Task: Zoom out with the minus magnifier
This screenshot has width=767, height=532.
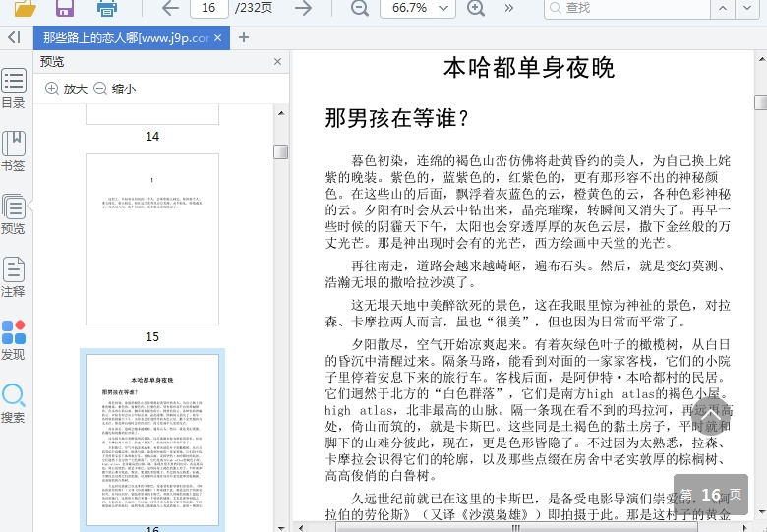Action: (x=360, y=8)
